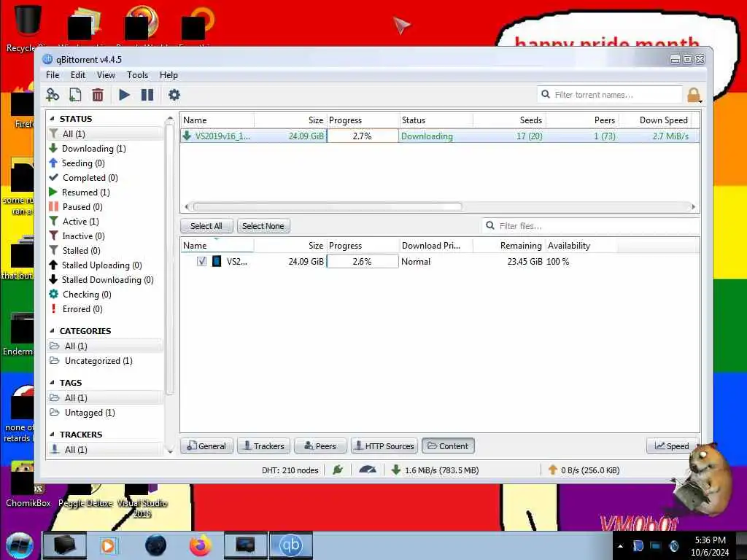Screen dimensions: 747x560
Task: Switch to the General tab
Action: click(206, 446)
